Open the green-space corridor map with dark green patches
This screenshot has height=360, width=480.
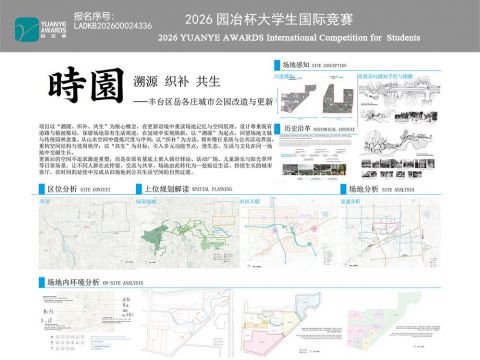pyautogui.click(x=188, y=233)
